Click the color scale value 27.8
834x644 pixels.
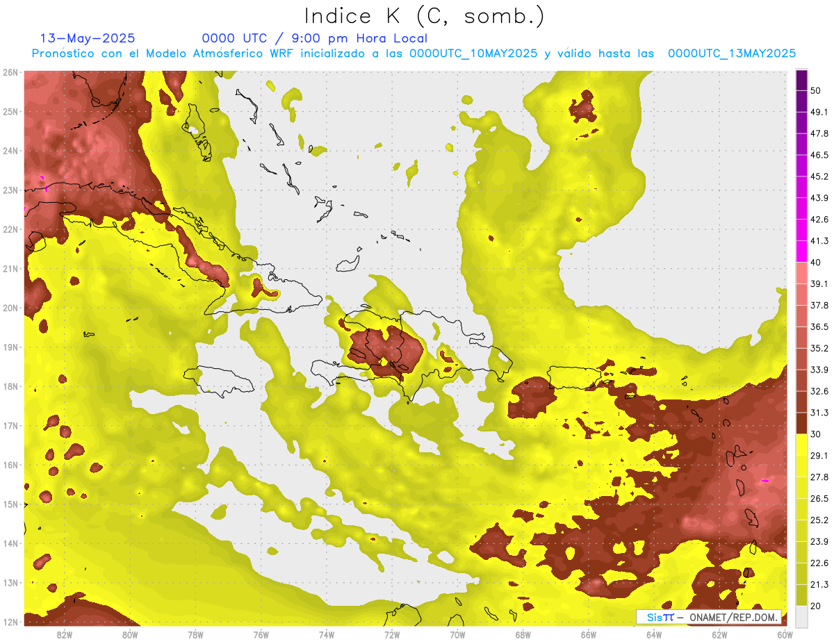click(820, 477)
